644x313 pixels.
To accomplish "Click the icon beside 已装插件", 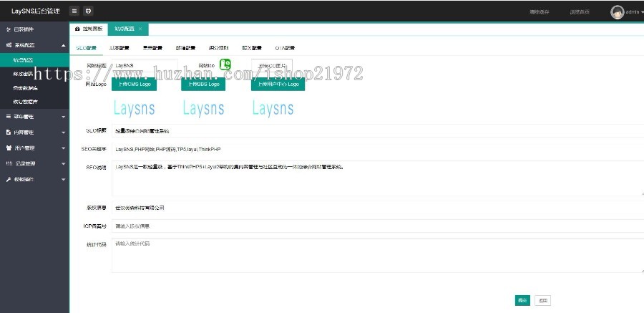I will click(9, 29).
